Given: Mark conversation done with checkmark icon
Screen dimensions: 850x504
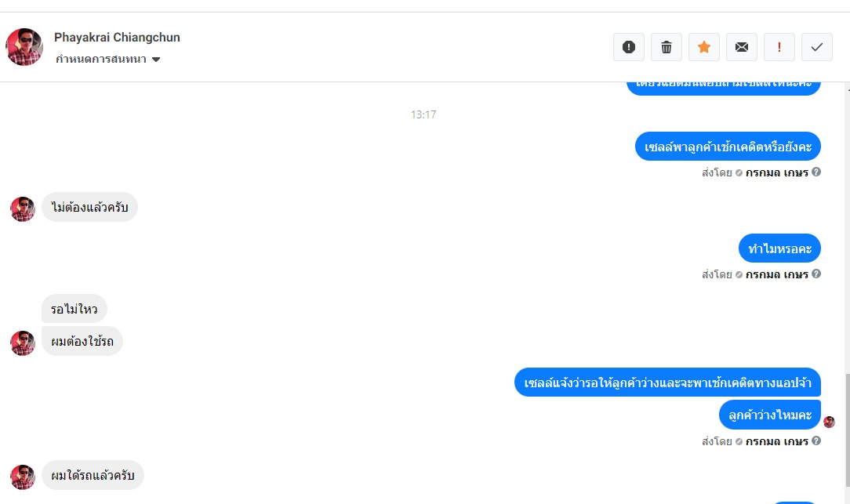Looking at the screenshot, I should (x=817, y=47).
